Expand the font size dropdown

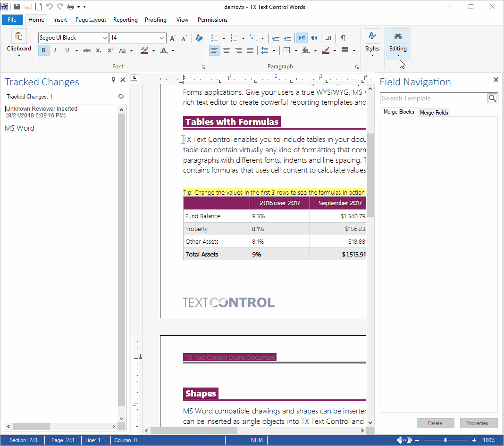(x=162, y=38)
